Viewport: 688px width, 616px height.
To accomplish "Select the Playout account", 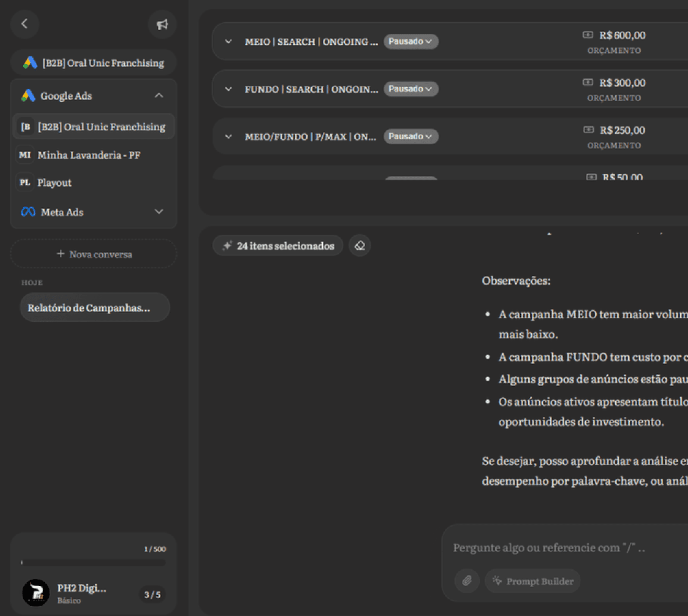I will [54, 183].
